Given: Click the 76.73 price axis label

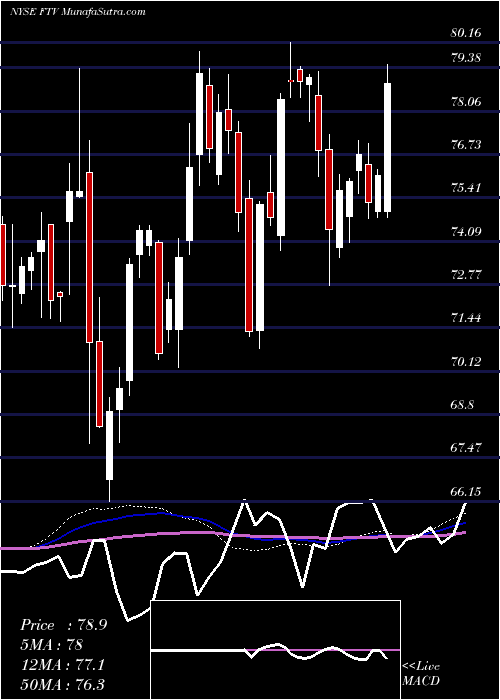Looking at the screenshot, I should pos(467,145).
